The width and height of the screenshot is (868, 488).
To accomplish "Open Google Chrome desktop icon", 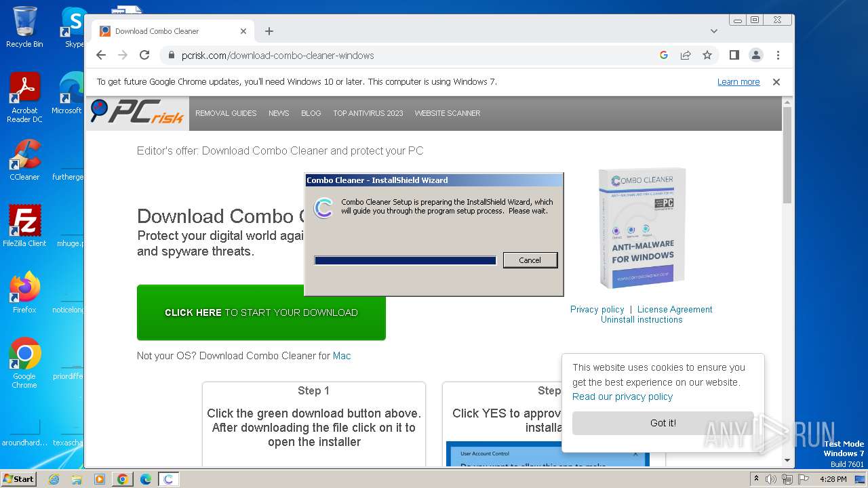I will point(24,363).
